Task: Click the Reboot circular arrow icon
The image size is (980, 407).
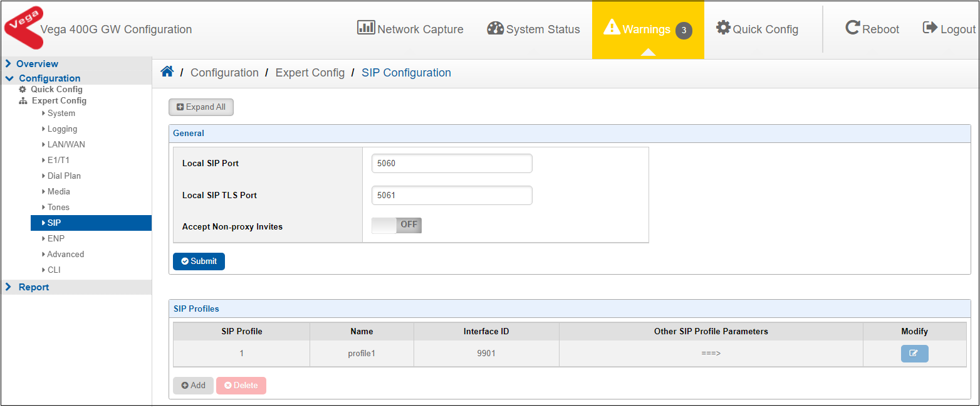Action: pos(853,28)
